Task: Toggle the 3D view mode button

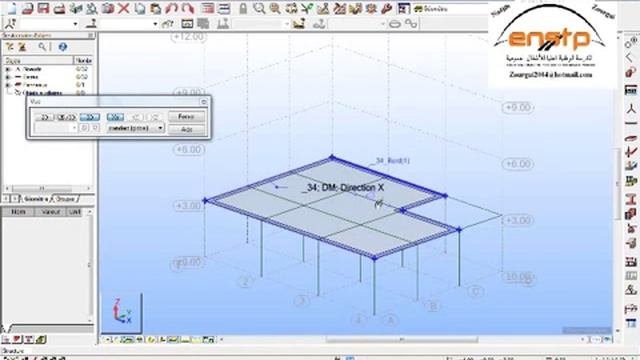Action: tap(90, 117)
